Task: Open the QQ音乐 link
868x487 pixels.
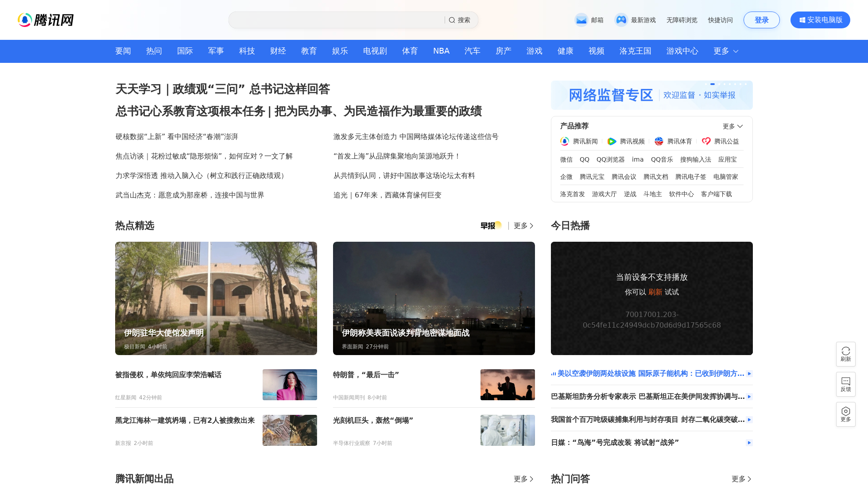Action: (x=662, y=159)
